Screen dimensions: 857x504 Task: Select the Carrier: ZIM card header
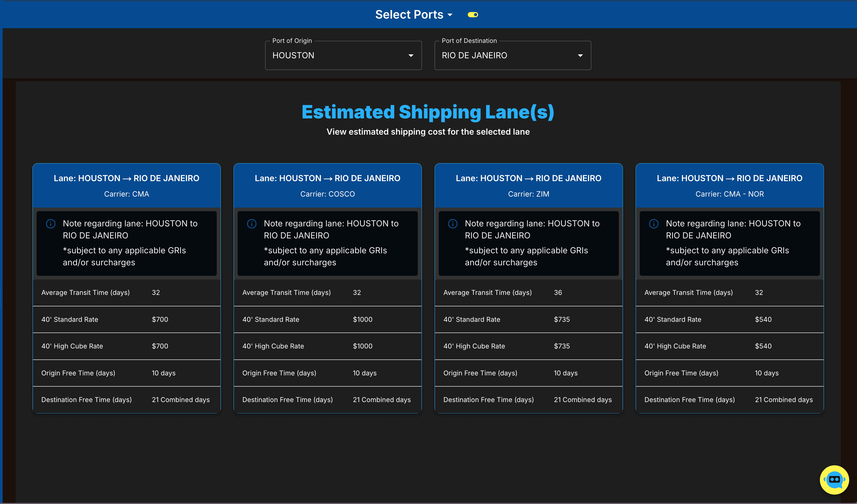(528, 186)
